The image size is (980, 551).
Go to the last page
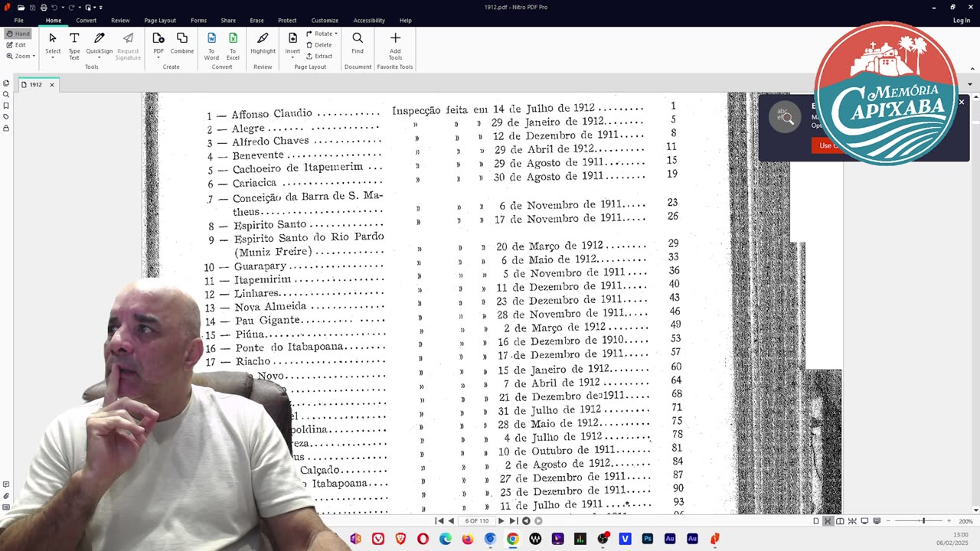[x=513, y=521]
